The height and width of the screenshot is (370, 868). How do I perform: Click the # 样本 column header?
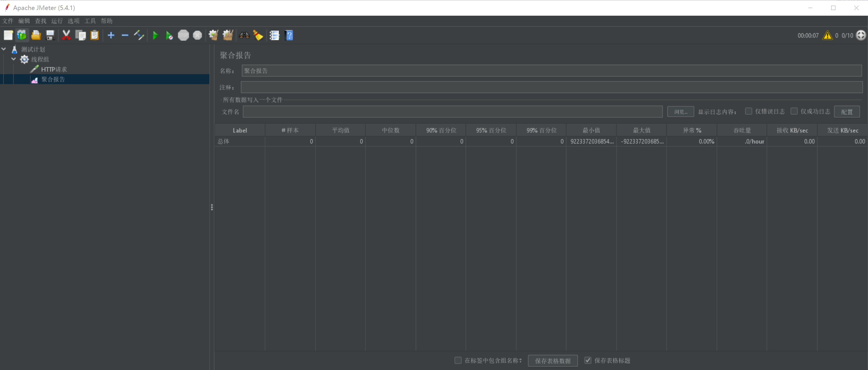[x=290, y=130]
